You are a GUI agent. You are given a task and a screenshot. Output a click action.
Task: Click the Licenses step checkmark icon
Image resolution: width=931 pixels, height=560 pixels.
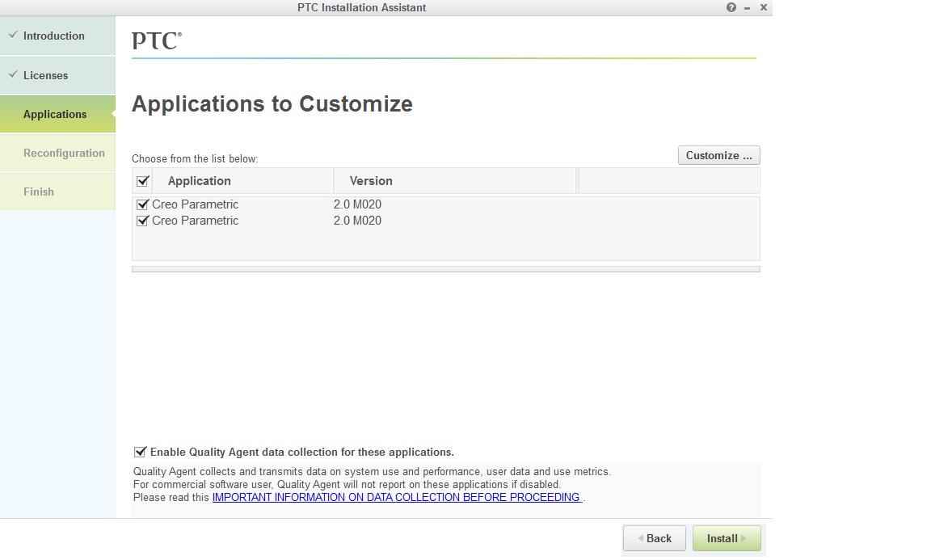[x=13, y=74]
